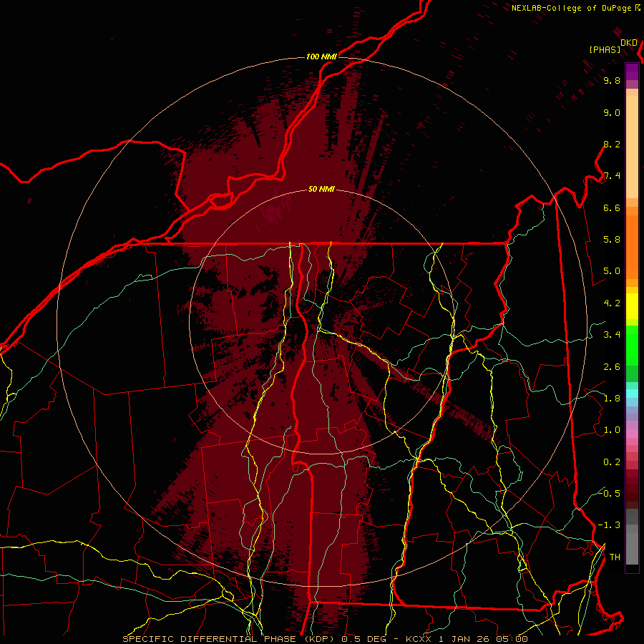This screenshot has height=644, width=644.
Task: Pick the purple band atop the color bar
Action: tap(632, 72)
